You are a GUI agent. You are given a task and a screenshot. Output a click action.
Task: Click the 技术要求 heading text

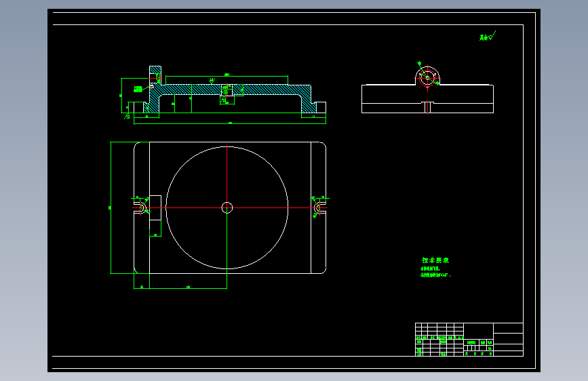pos(435,260)
